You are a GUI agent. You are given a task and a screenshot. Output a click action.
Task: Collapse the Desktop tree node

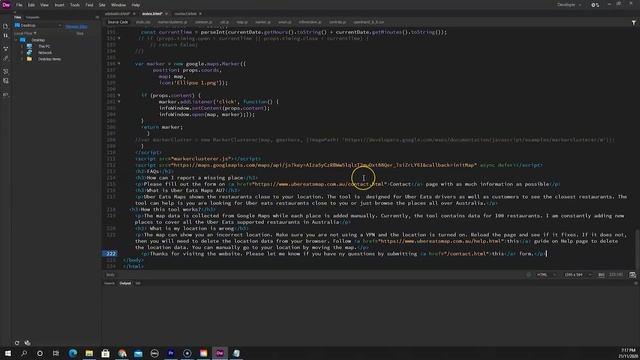tap(16, 40)
